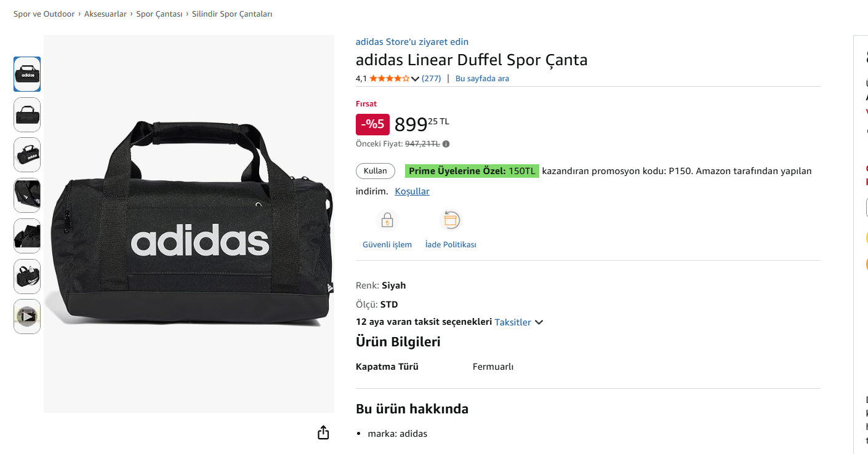
Task: View the third bag thumbnail image
Action: click(27, 155)
